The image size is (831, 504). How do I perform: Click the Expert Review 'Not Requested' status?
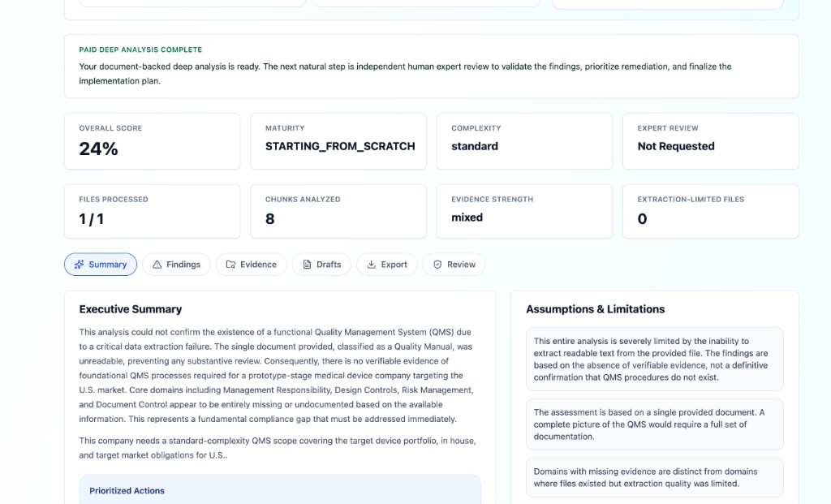(676, 146)
